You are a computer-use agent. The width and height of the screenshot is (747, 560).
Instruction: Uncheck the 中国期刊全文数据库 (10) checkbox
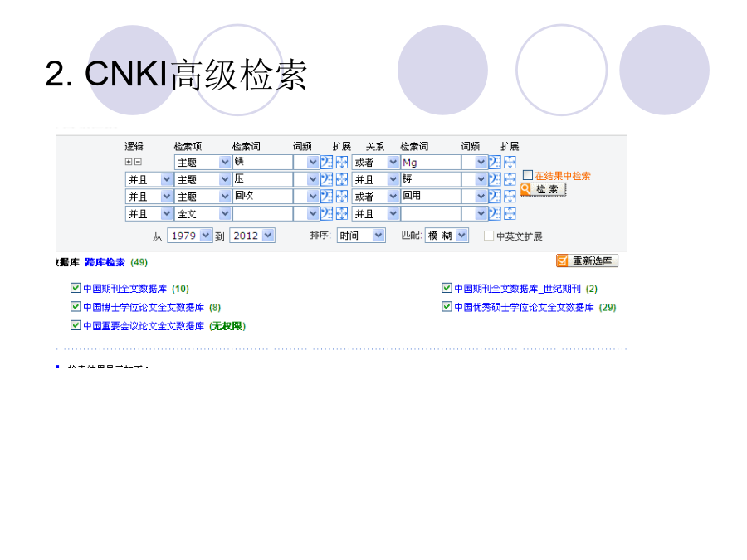click(76, 288)
